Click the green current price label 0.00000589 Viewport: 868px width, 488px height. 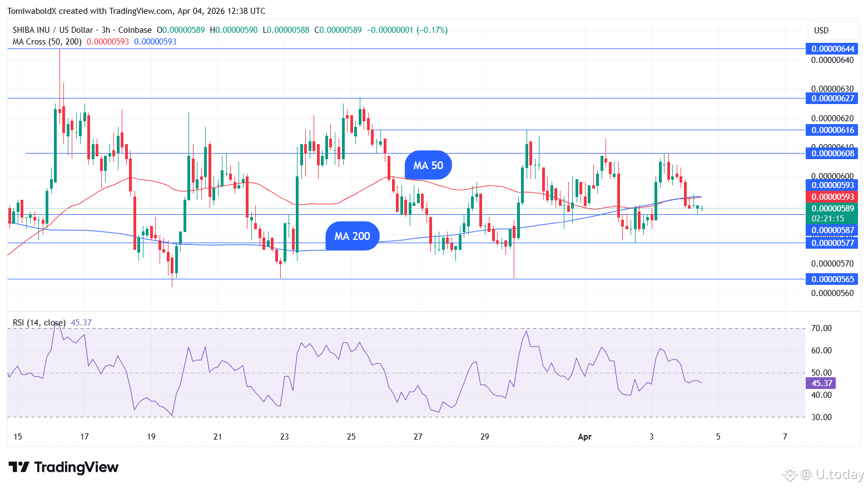click(831, 208)
